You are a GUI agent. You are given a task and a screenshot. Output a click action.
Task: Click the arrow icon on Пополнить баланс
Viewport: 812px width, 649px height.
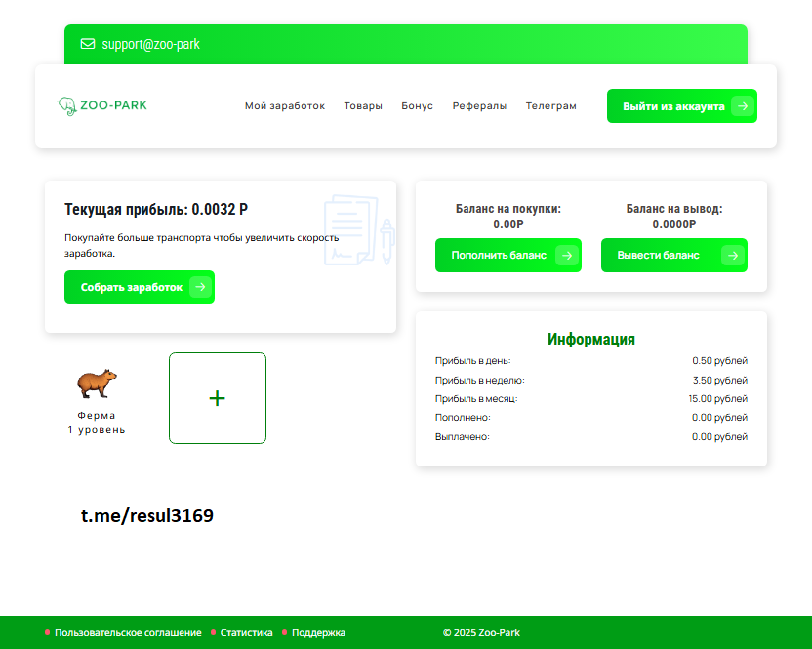click(567, 256)
